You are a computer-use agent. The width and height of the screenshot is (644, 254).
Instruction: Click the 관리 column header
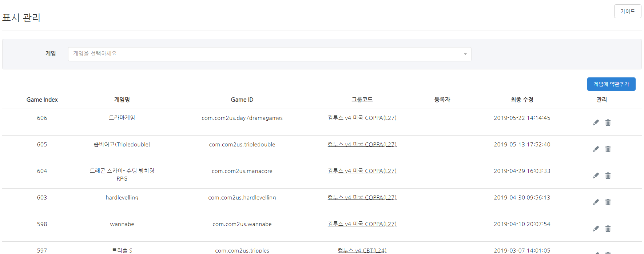[602, 100]
